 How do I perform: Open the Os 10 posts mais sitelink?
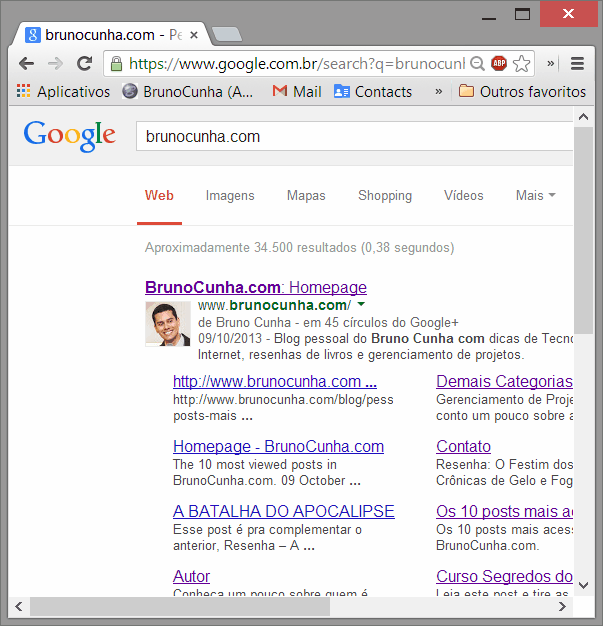click(504, 511)
